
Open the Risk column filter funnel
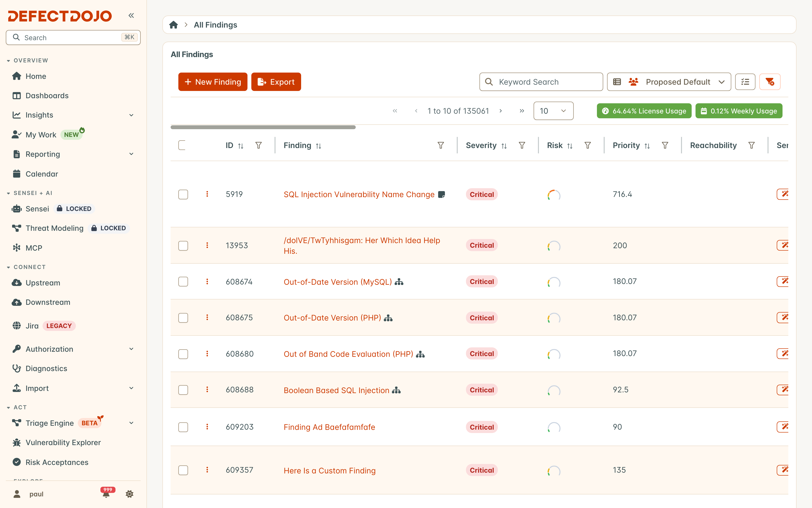tap(587, 145)
